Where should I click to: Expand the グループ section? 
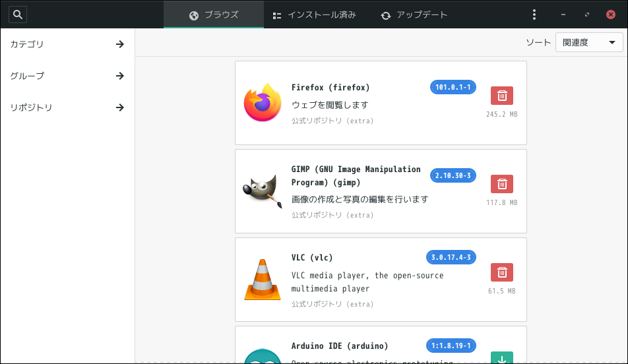coord(67,76)
